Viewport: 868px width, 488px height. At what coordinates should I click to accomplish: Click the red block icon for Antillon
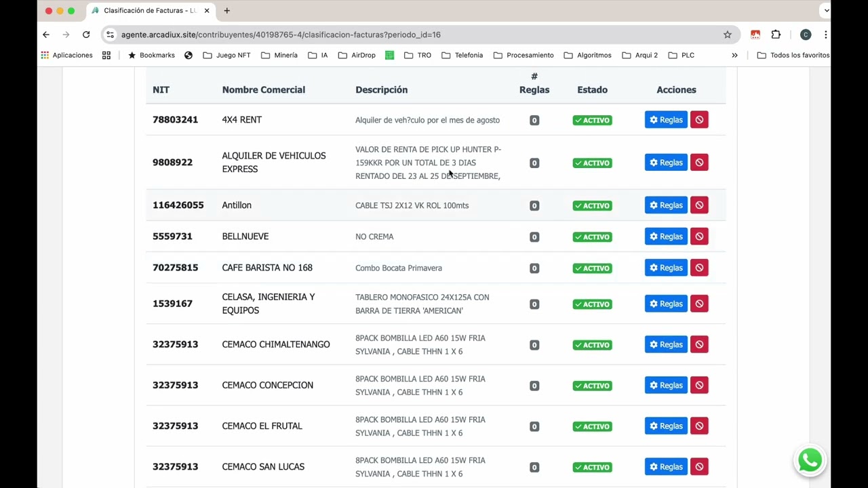click(x=699, y=205)
